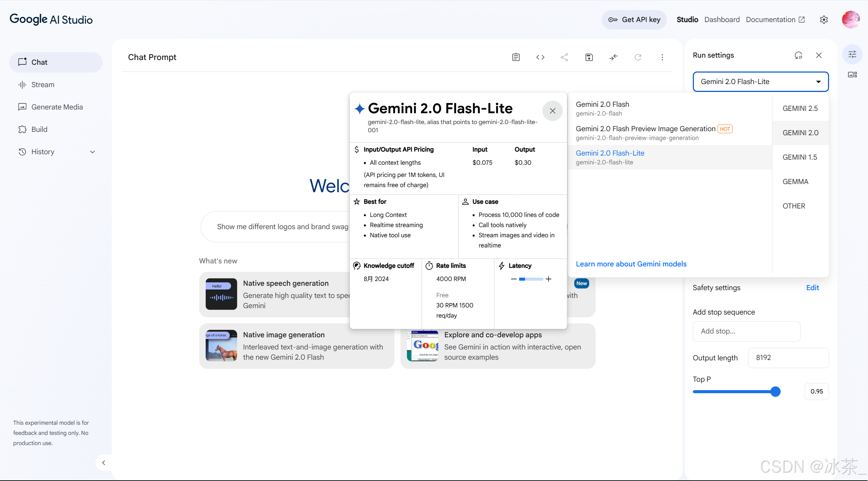Open the Native image generation card
Viewport: 868px width, 481px height.
297,346
